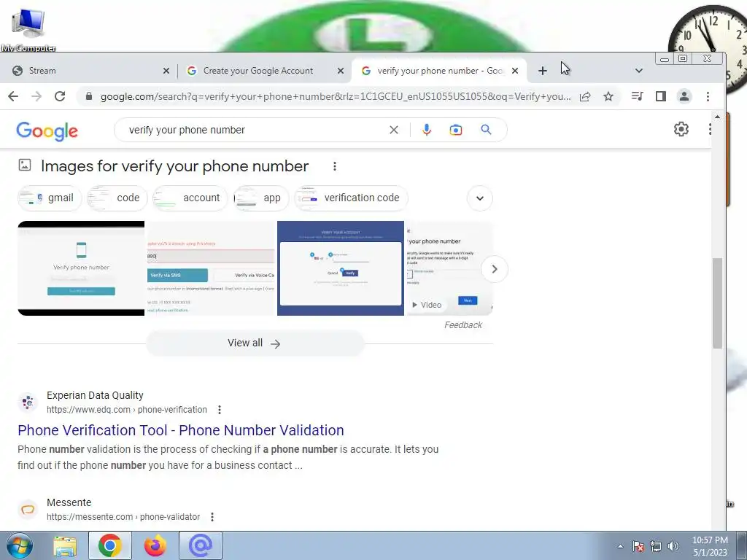Open edq.com phone-verification URL
747x560 pixels.
pos(127,410)
